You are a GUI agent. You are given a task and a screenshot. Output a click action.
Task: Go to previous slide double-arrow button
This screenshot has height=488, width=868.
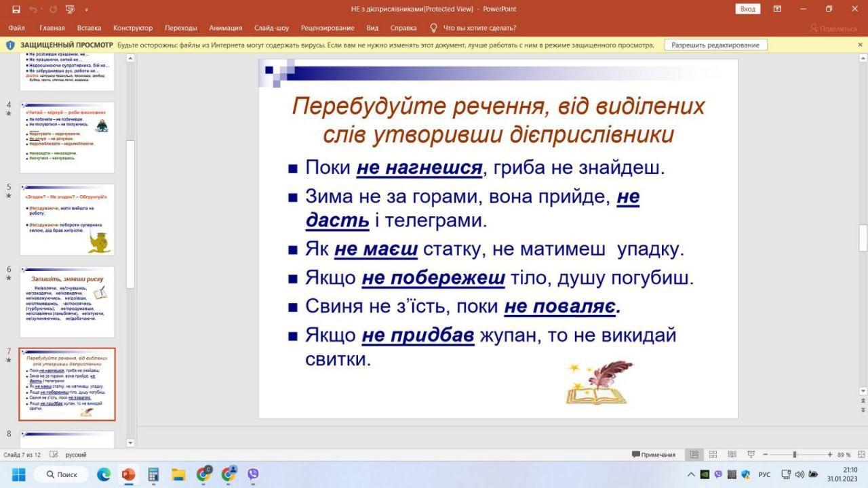(863, 401)
